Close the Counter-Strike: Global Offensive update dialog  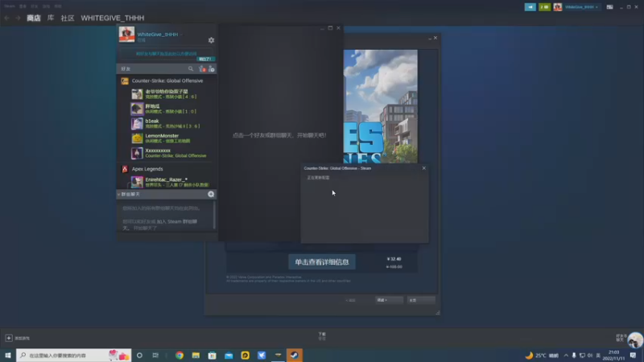pyautogui.click(x=424, y=168)
